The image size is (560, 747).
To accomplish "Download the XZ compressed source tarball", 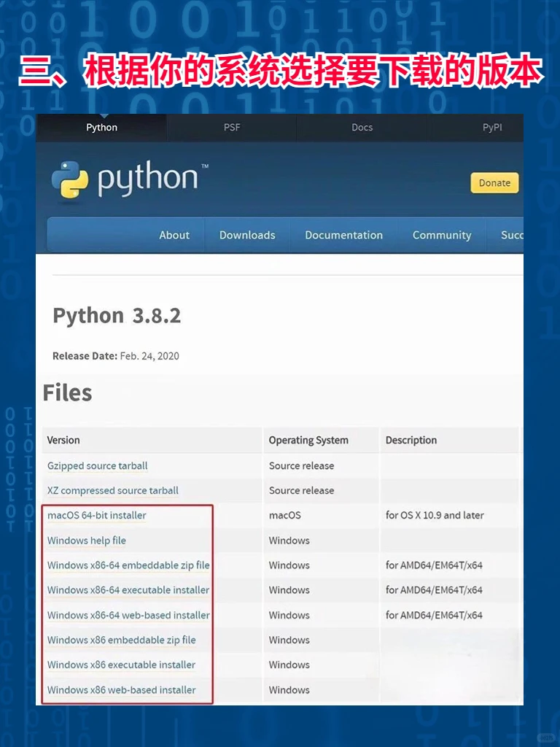I will (113, 491).
